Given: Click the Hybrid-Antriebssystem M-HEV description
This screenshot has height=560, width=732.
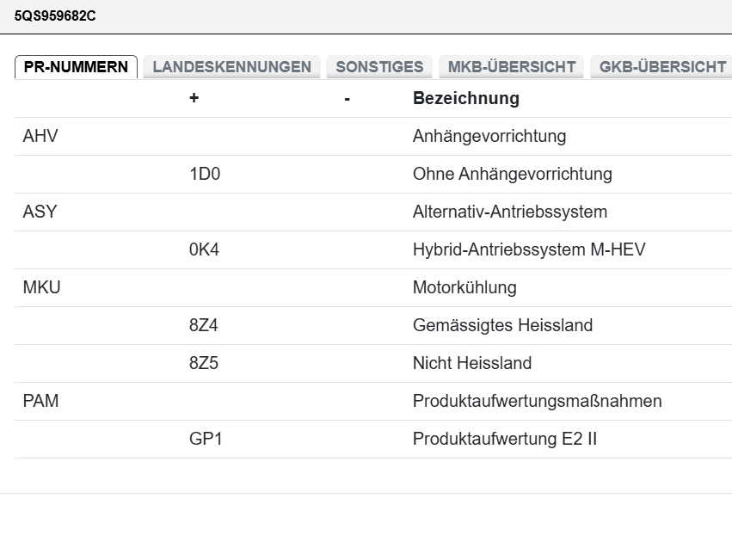Looking at the screenshot, I should (529, 249).
